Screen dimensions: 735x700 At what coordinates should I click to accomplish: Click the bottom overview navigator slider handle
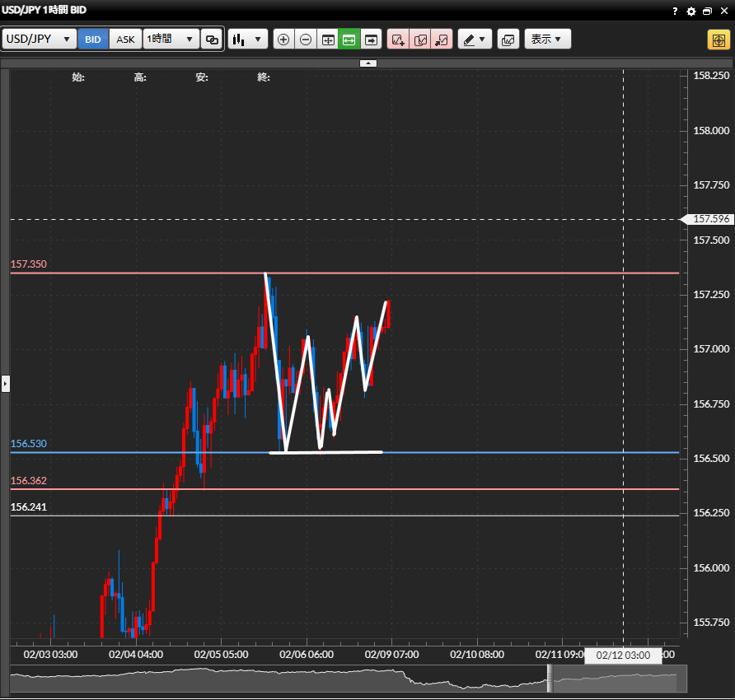(x=550, y=679)
